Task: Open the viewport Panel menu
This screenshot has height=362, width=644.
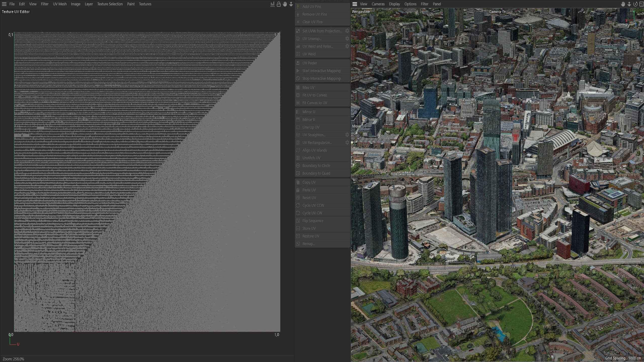Action: (437, 4)
